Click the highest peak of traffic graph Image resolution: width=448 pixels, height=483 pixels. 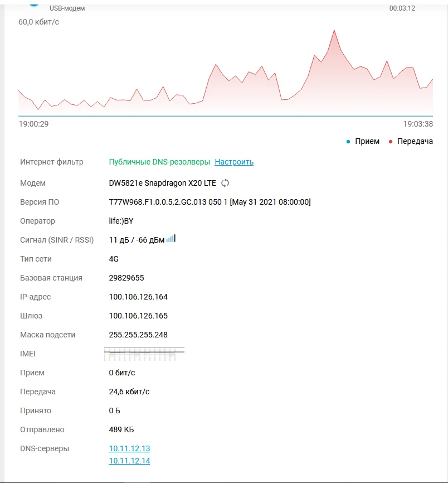[x=334, y=31]
